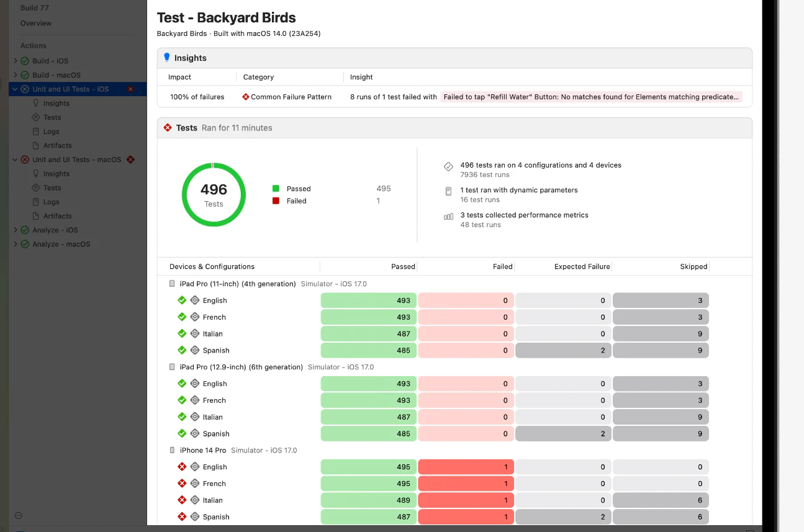Click Skipped count for Italian on iPad Pro (11-inch)
The width and height of the screenshot is (804, 532).
tap(661, 334)
